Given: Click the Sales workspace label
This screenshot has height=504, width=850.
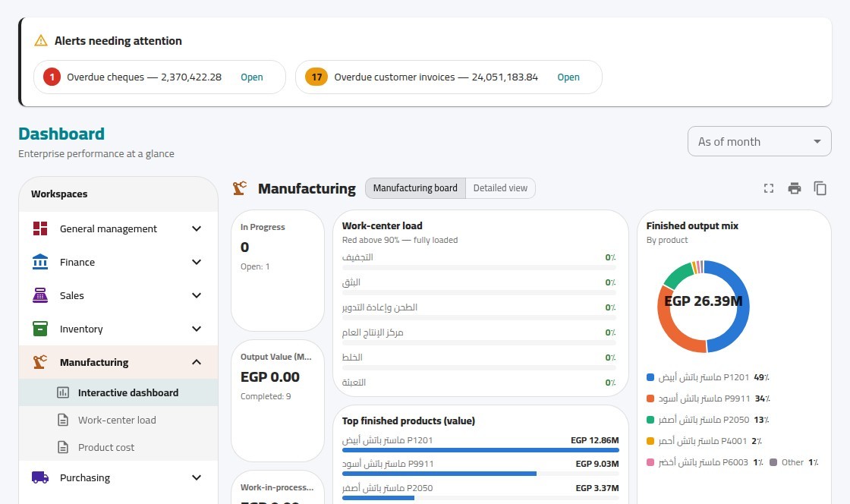Looking at the screenshot, I should point(72,295).
